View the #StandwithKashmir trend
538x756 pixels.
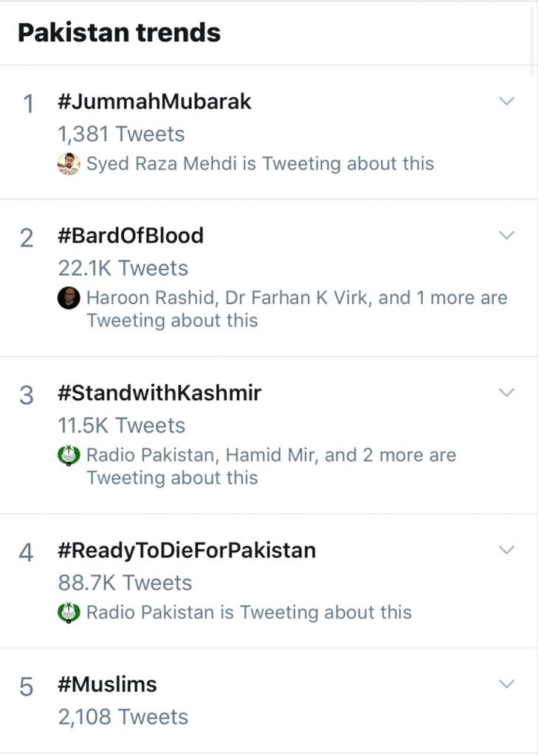[x=159, y=394]
